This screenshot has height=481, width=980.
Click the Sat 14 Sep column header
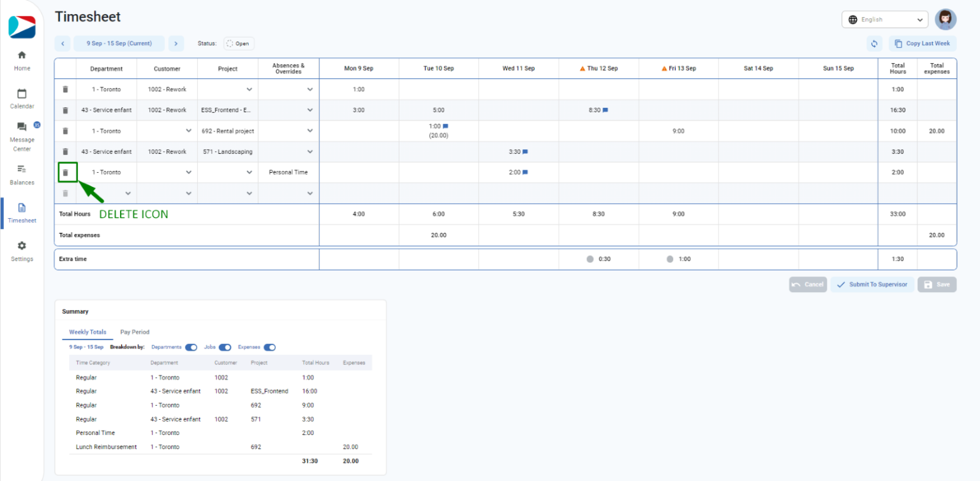click(x=758, y=68)
